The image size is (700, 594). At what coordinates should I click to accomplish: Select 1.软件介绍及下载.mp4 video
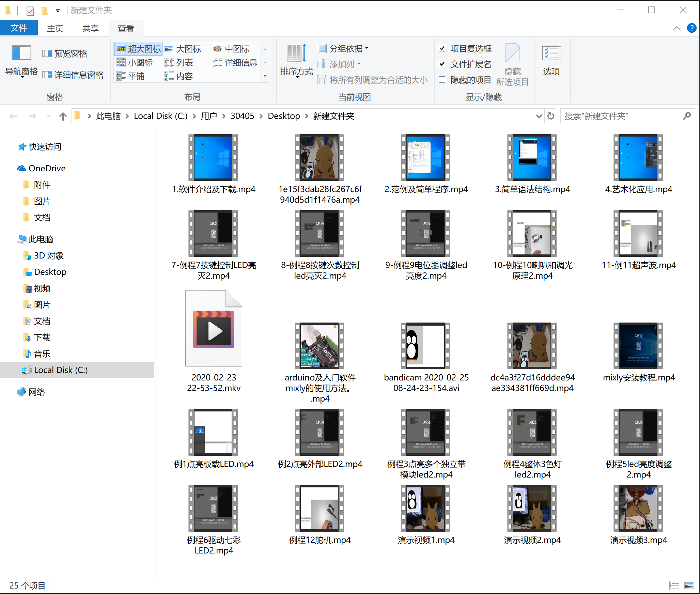(214, 164)
